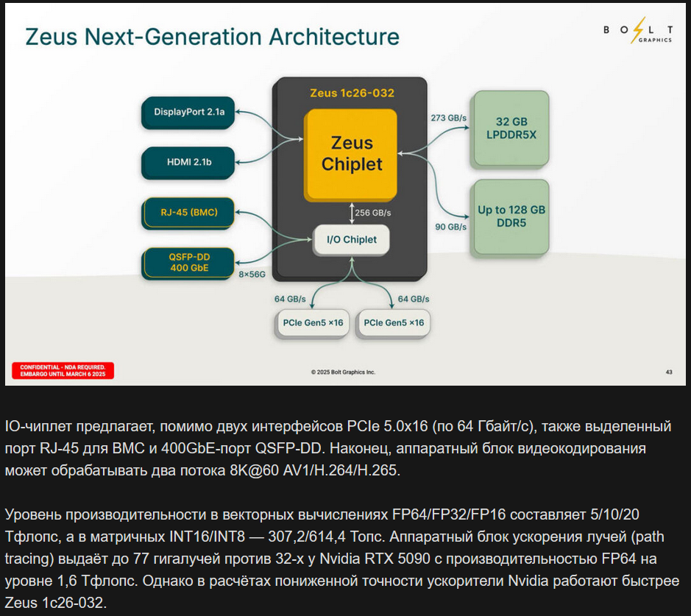Click the words 'Nvidia RTX 5090' in the article
Viewport: 691px width, 616px height.
click(375, 559)
